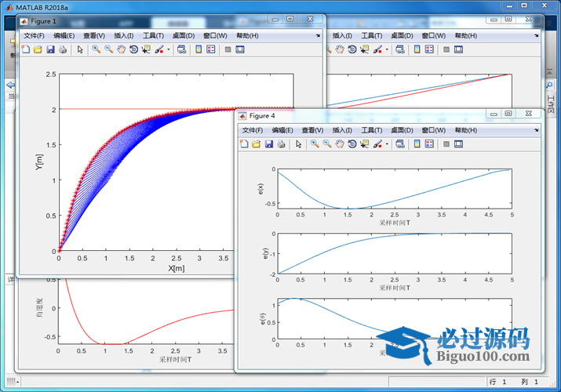Click Figure 4 title bar text
This screenshot has height=392, width=561.
click(262, 116)
